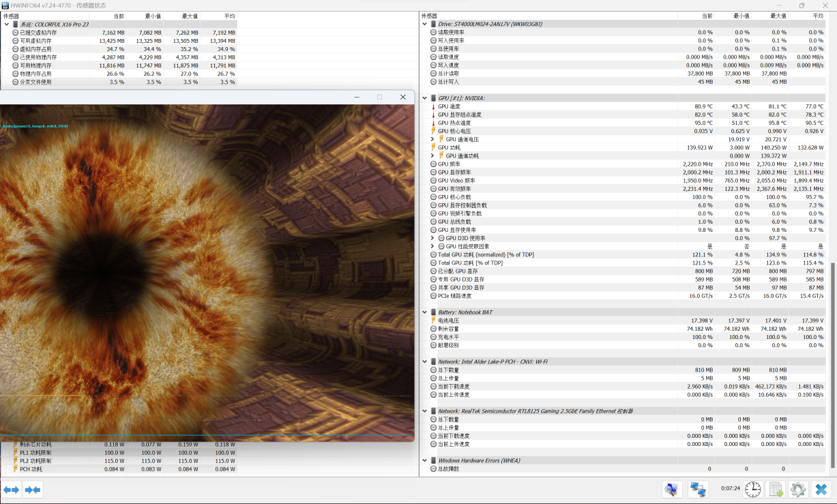Click the lightning icon beside GPU 功耗
The height and width of the screenshot is (504, 837).
[433, 147]
